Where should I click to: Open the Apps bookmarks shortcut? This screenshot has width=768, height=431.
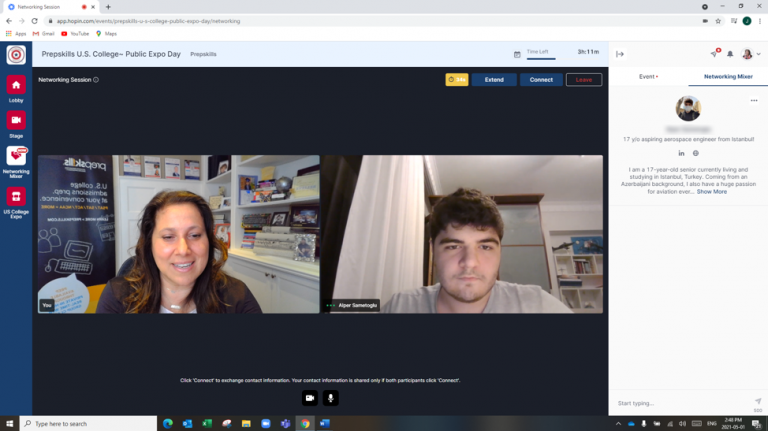(16, 34)
